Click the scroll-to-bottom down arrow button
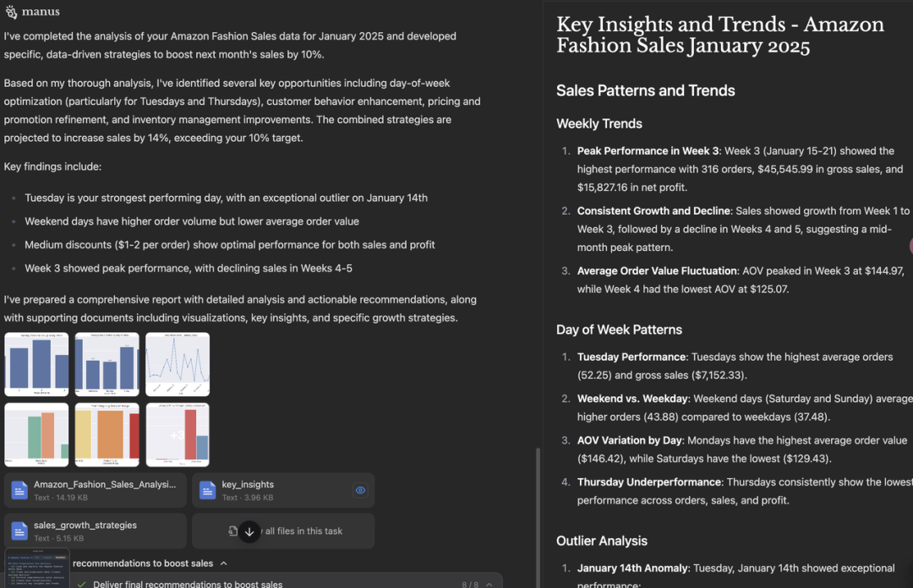The image size is (913, 588). coord(249,531)
